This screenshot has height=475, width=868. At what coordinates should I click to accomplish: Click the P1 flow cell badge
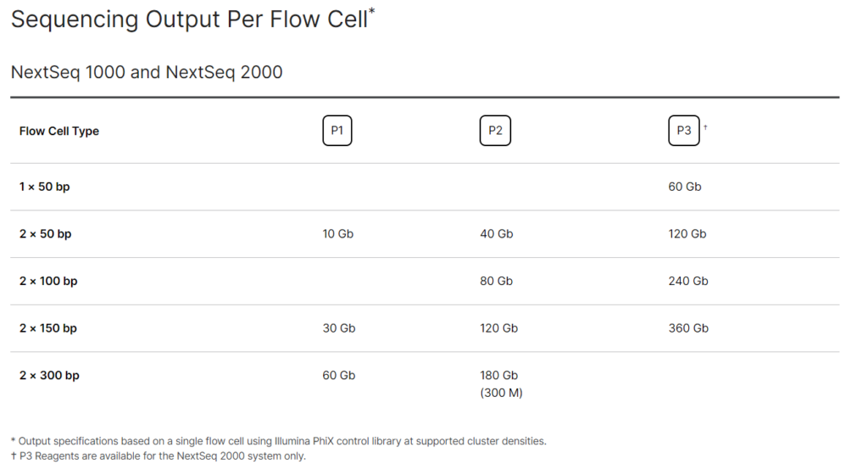pos(337,131)
